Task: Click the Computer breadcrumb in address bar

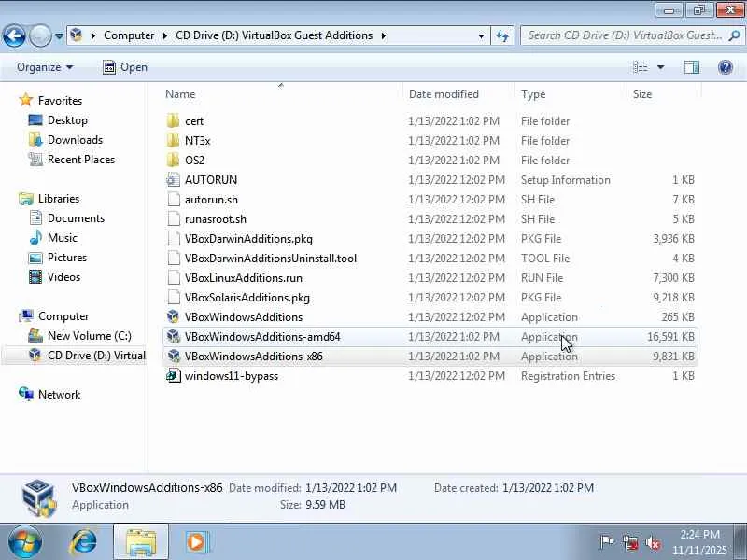Action: (x=129, y=35)
